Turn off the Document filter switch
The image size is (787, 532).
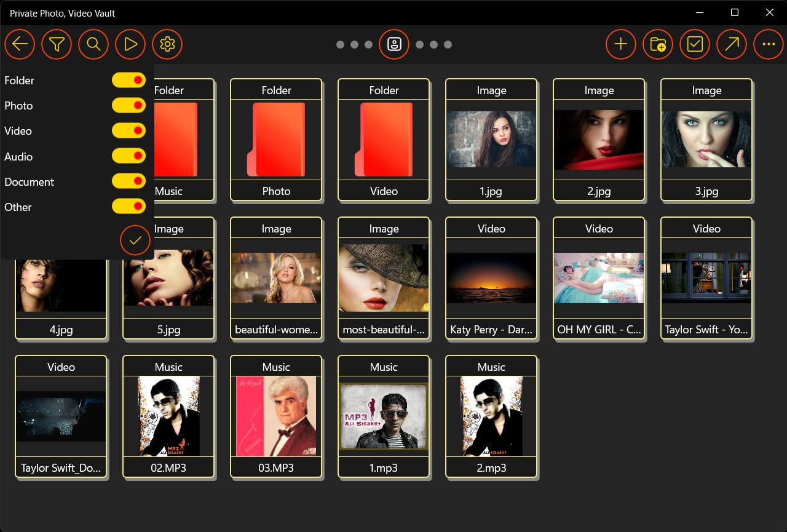coord(129,181)
